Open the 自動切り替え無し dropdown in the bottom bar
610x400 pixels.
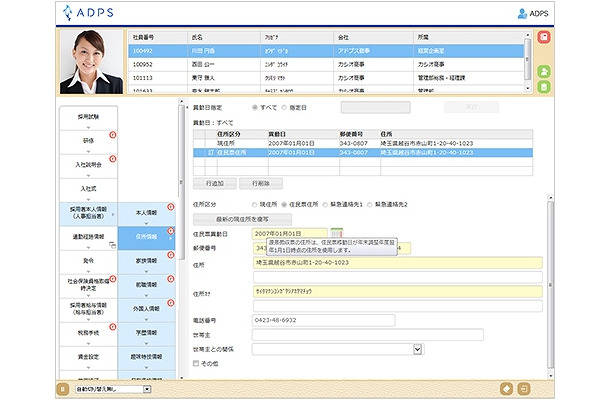pyautogui.click(x=147, y=389)
